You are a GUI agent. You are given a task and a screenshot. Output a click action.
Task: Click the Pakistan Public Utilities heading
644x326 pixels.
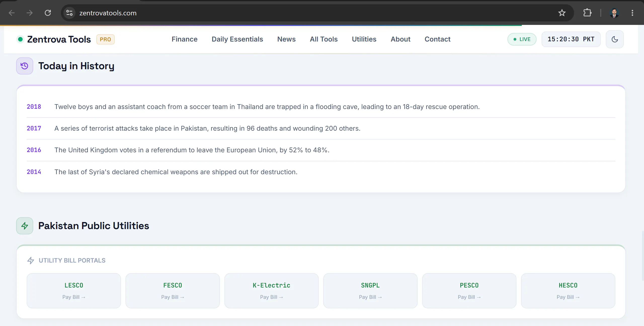pyautogui.click(x=94, y=226)
